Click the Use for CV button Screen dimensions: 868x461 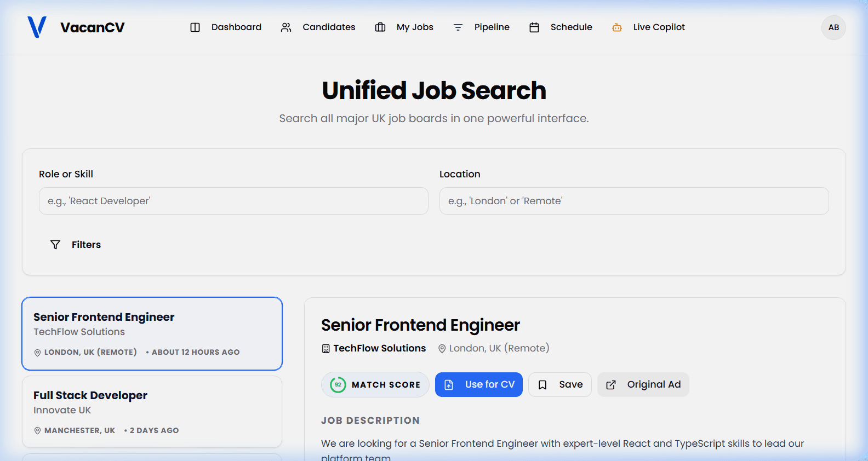[478, 384]
